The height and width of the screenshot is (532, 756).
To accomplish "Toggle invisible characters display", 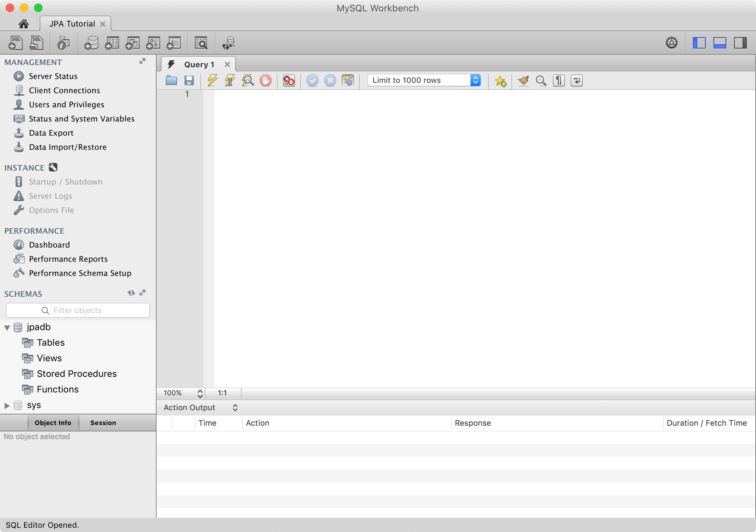I will tap(559, 80).
